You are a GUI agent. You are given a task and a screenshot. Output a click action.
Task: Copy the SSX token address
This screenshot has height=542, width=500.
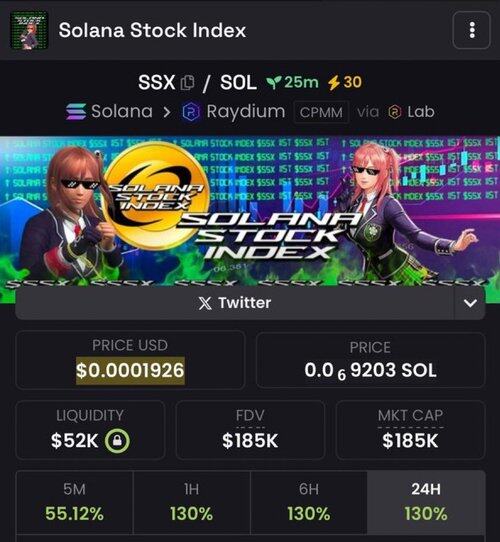187,82
